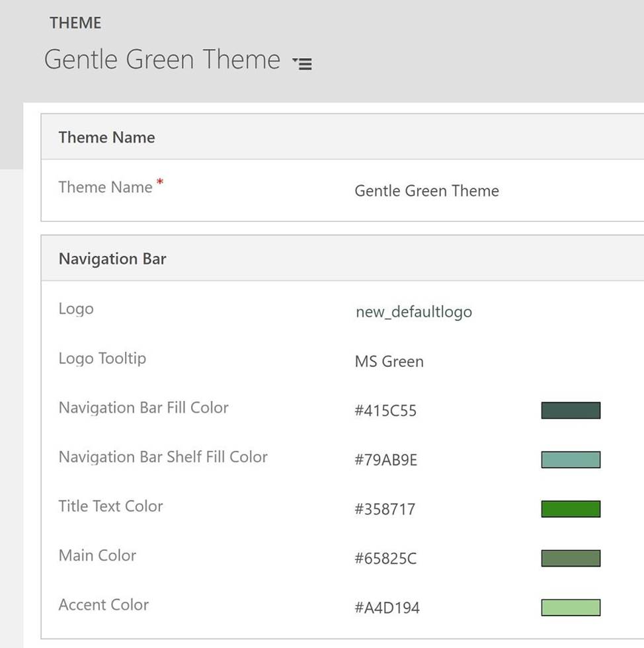This screenshot has height=648, width=644.
Task: Click the THEME entity label at top
Action: (75, 23)
